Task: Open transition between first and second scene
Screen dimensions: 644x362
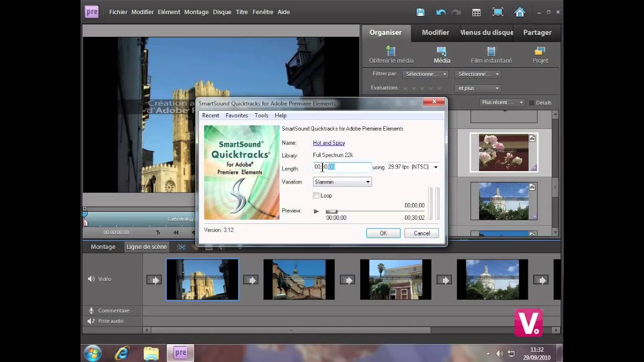Action: (251, 280)
